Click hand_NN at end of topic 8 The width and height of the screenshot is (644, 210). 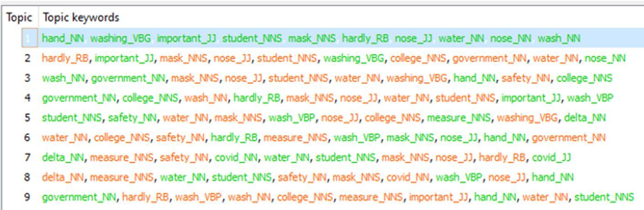552,177
